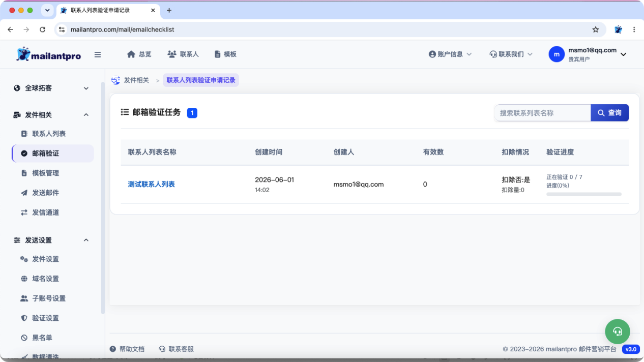The height and width of the screenshot is (362, 644).
Task: Bookmark the page with star icon
Action: 596,29
